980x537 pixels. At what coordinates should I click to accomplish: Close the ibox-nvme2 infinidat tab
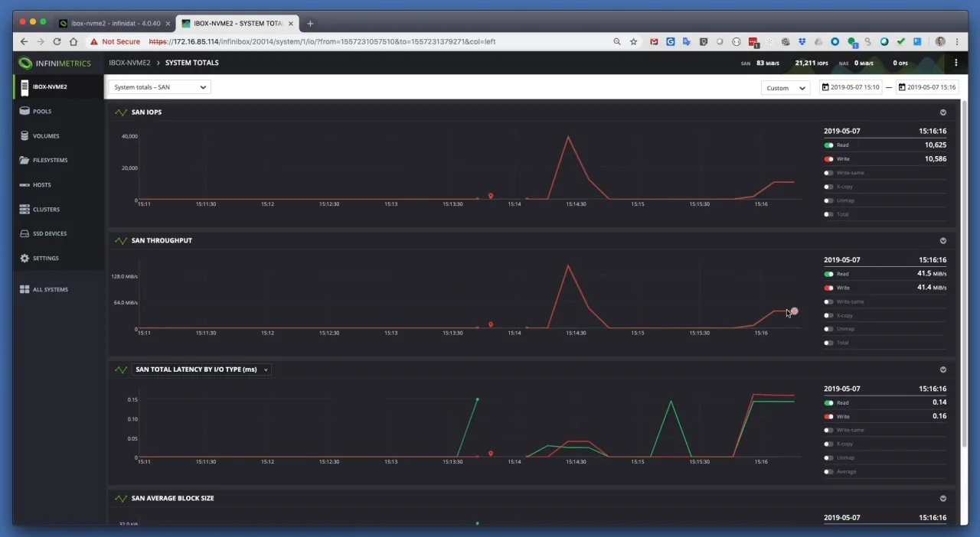(168, 24)
